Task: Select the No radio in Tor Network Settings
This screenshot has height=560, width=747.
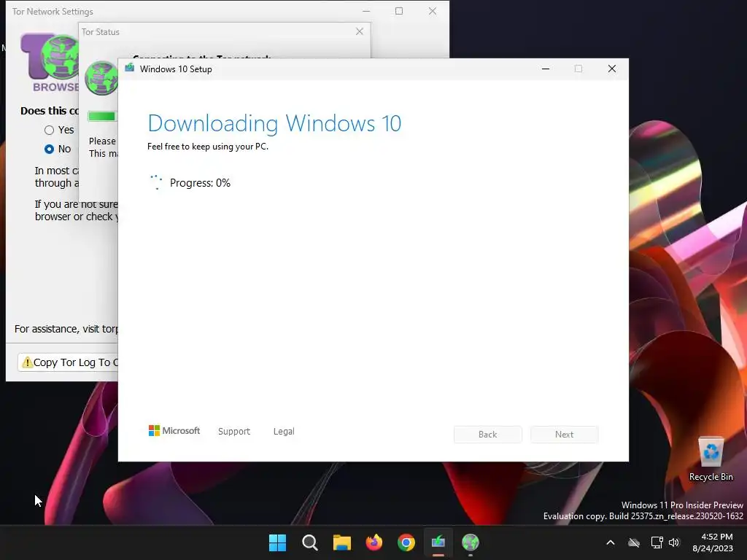Action: pos(49,149)
